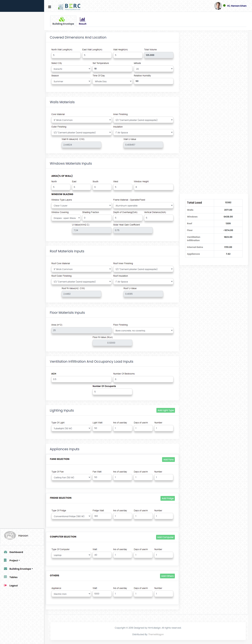Click the ACH input field
The height and width of the screenshot is (644, 252).
coord(81,379)
